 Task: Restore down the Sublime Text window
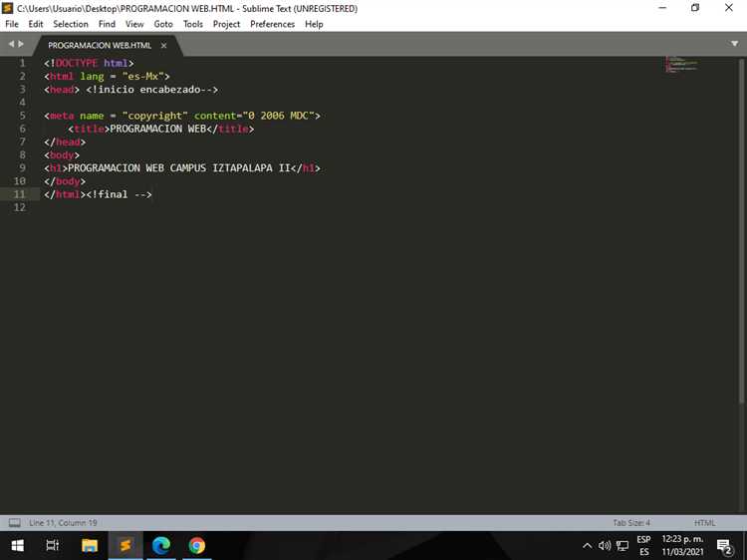(695, 8)
